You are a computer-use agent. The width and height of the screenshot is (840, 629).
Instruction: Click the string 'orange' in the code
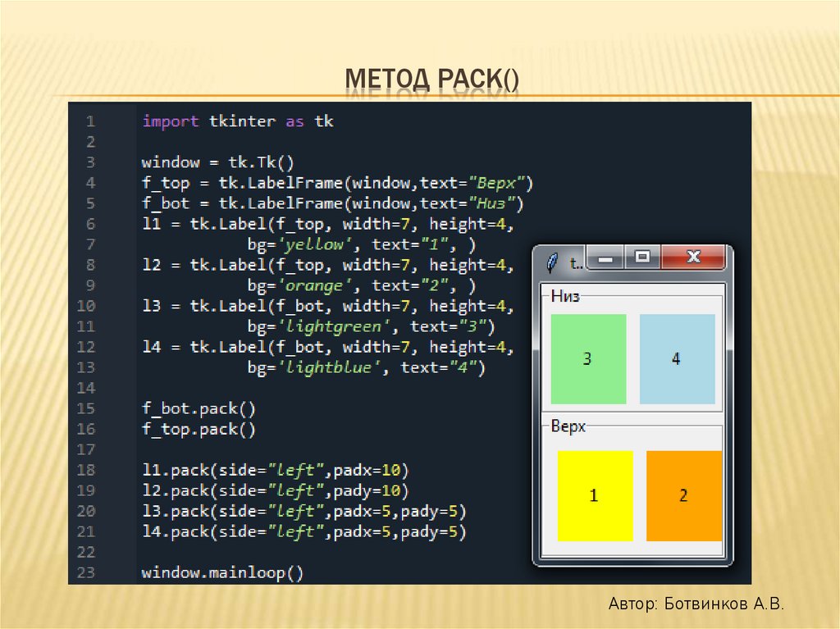[314, 285]
